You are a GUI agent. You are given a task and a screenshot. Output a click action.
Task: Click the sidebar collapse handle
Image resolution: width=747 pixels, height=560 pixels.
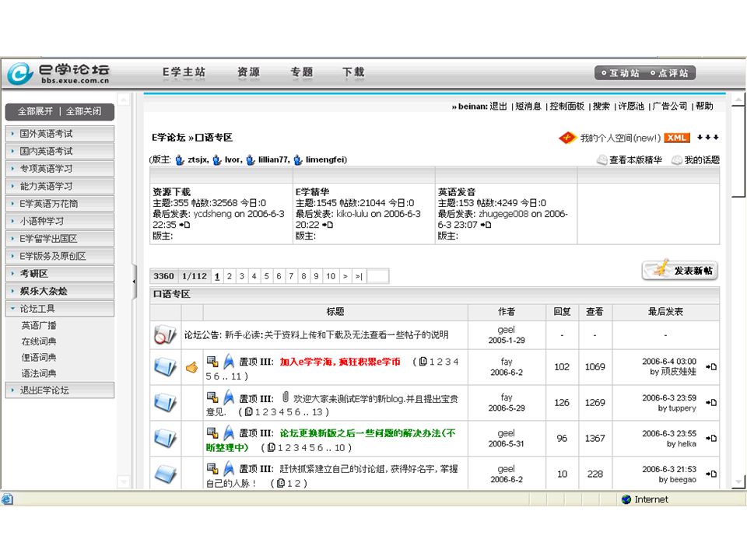click(134, 282)
